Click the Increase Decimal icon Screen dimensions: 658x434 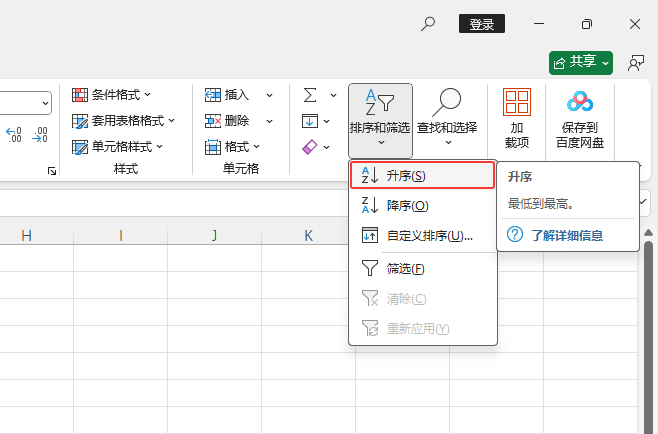(15, 135)
